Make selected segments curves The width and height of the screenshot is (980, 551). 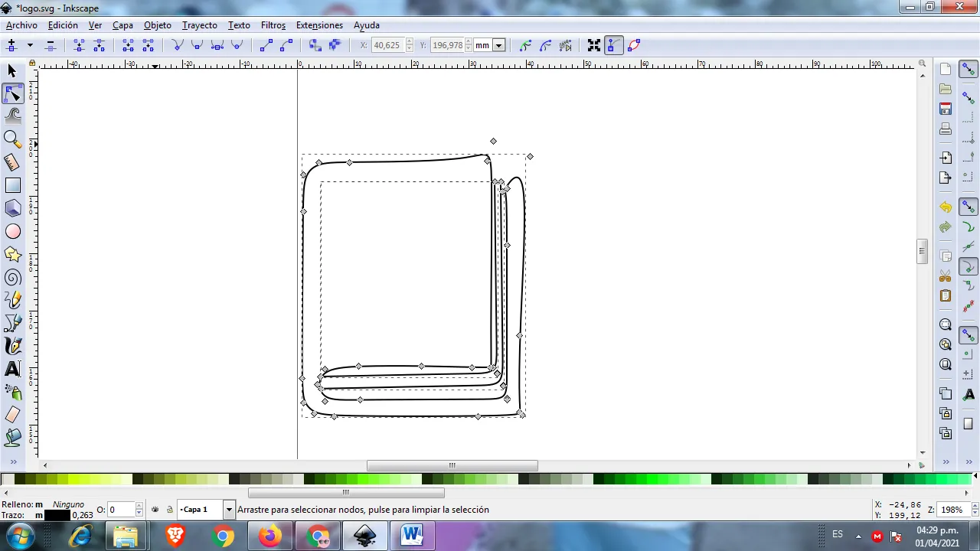(x=286, y=45)
